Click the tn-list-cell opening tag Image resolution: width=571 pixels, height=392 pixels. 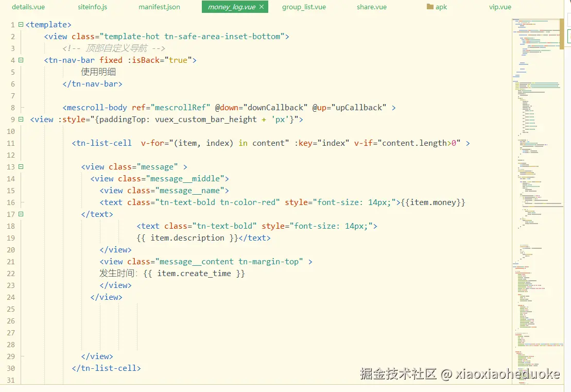101,143
